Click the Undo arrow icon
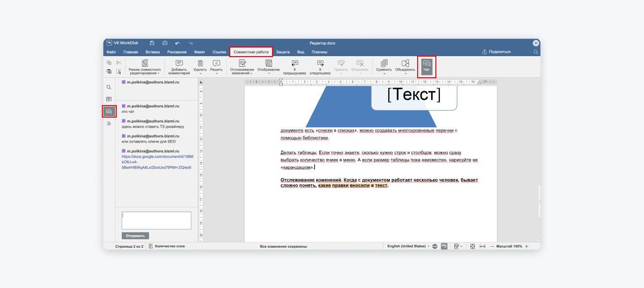644x288 pixels. (x=177, y=43)
